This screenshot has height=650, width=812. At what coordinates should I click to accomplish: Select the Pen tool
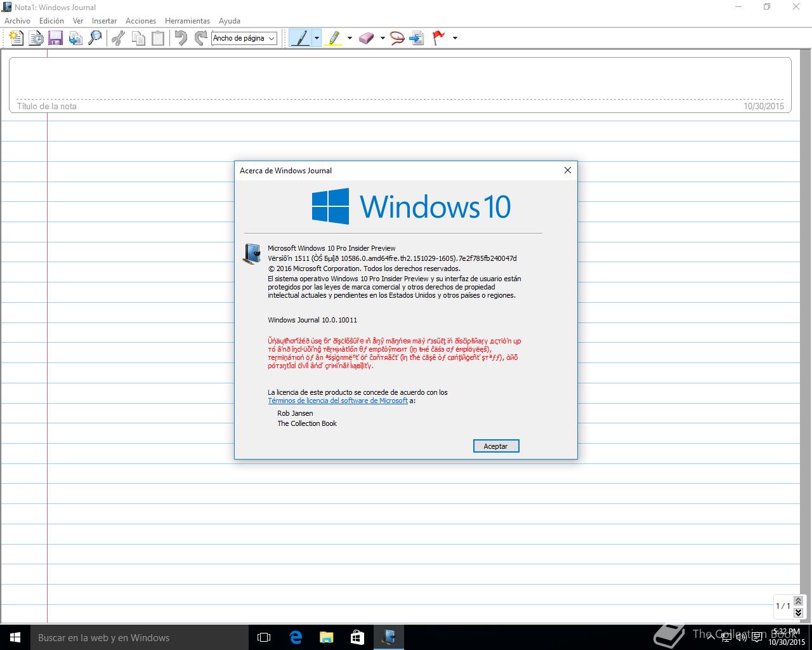301,38
